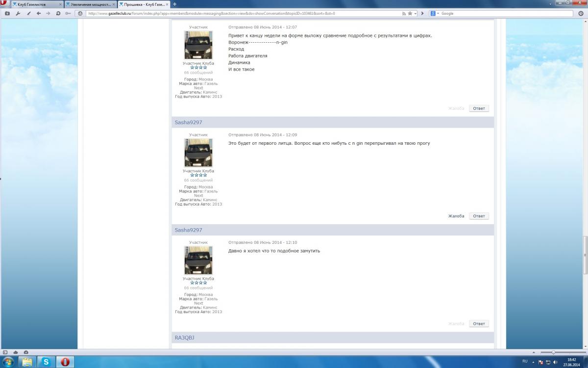This screenshot has width=588, height=368.
Task: Click the zoom slider in status bar
Action: pyautogui.click(x=553, y=352)
